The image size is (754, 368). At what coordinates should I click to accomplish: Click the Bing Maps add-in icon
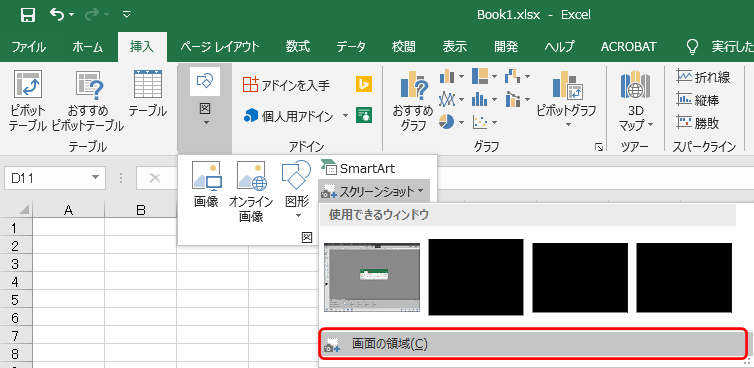[364, 84]
